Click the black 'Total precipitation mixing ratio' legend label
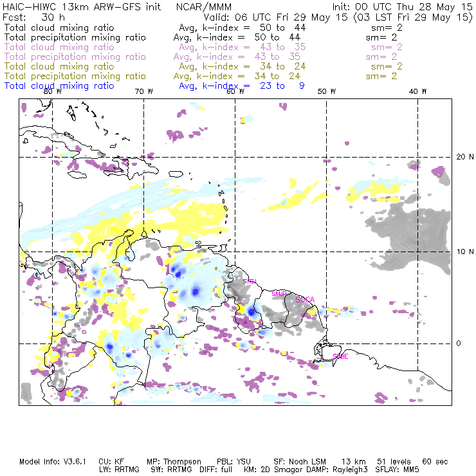Screen dimensions: 476x476 (x=75, y=37)
